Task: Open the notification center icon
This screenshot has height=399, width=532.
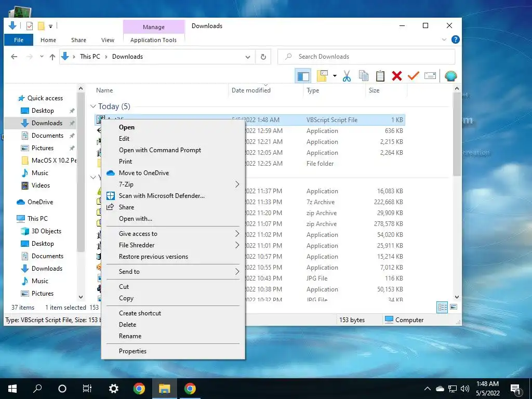Action: click(516, 389)
